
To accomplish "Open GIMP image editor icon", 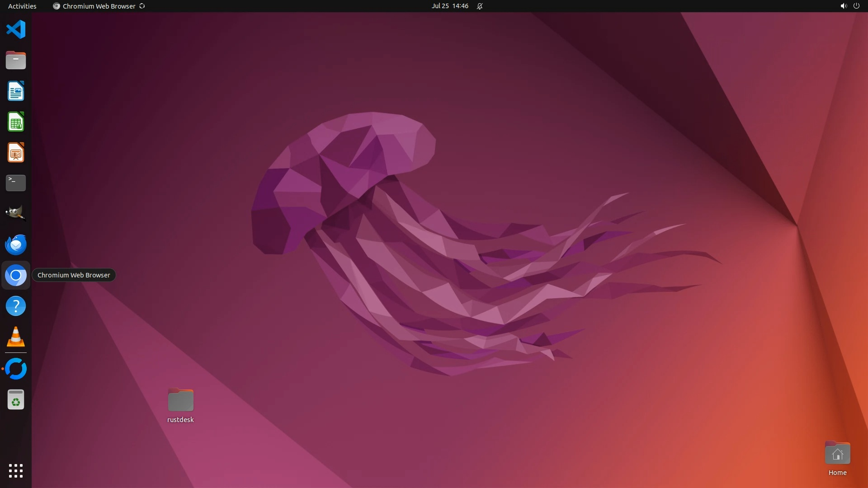I will pos(16,213).
